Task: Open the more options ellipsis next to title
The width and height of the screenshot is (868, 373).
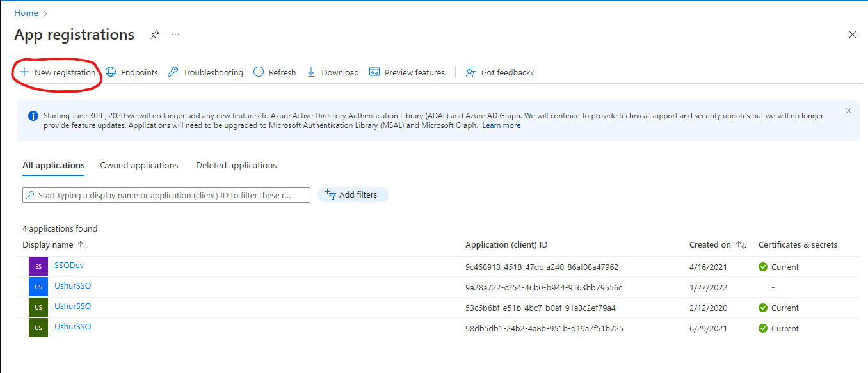Action: (x=175, y=35)
